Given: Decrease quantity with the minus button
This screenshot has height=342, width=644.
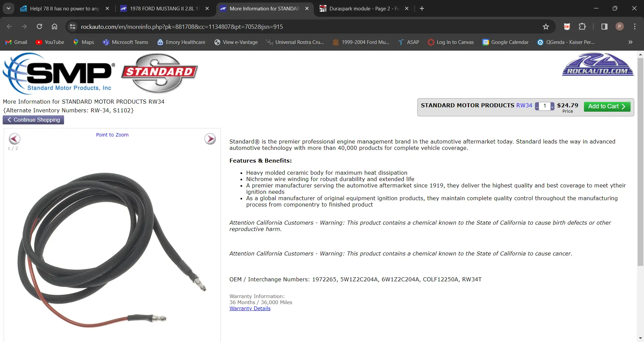Looking at the screenshot, I should pyautogui.click(x=537, y=107).
